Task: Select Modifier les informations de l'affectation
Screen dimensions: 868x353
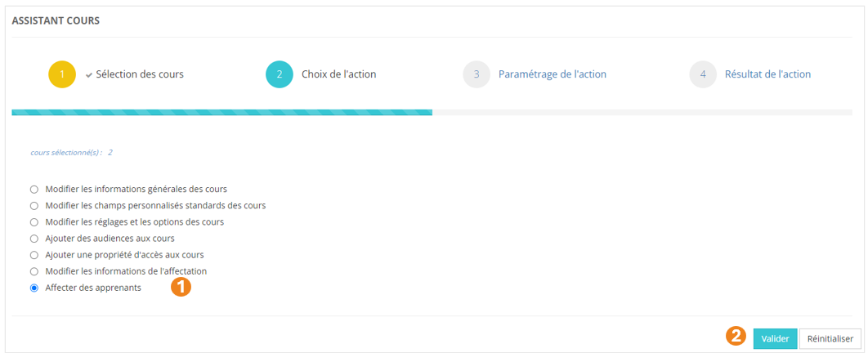Action: 34,271
